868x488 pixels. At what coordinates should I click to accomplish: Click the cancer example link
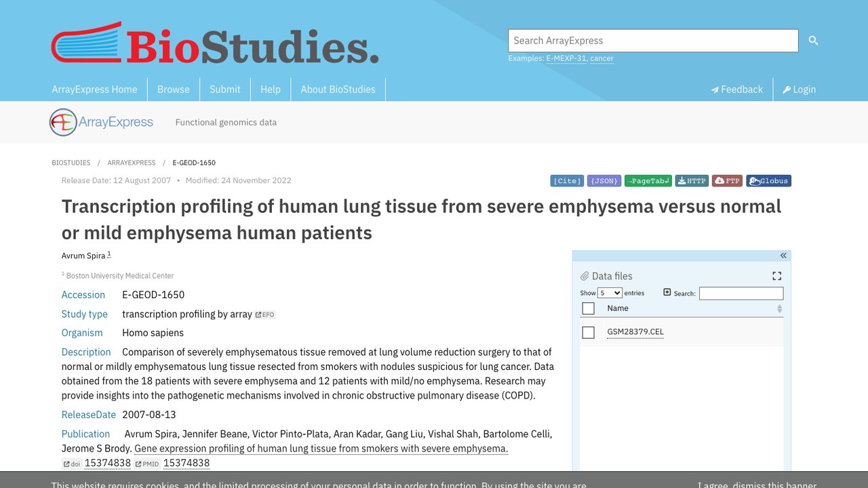click(601, 58)
